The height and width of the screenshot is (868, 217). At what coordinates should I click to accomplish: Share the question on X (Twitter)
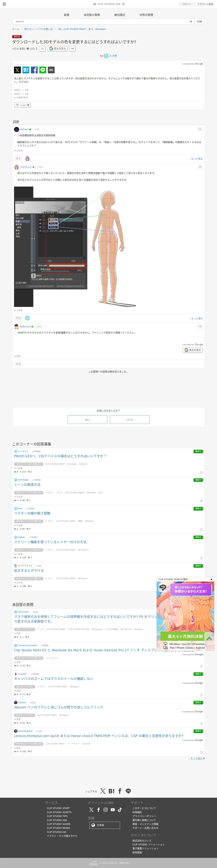coord(18,70)
